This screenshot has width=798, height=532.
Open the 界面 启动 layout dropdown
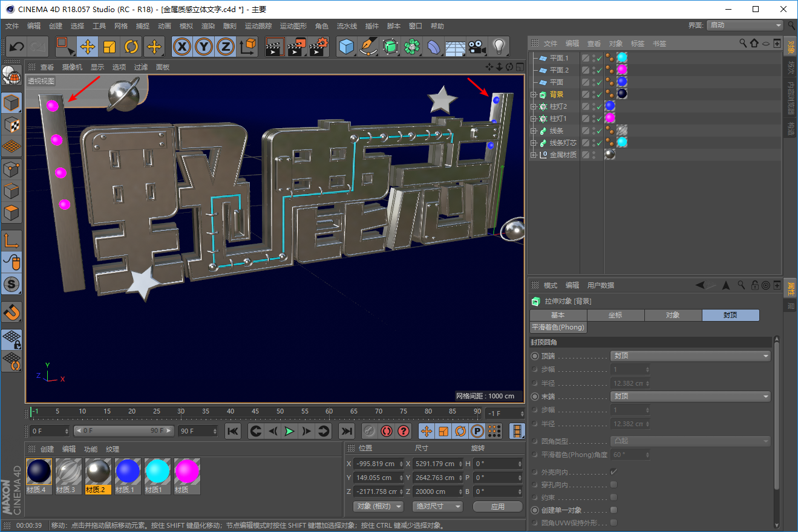point(745,25)
